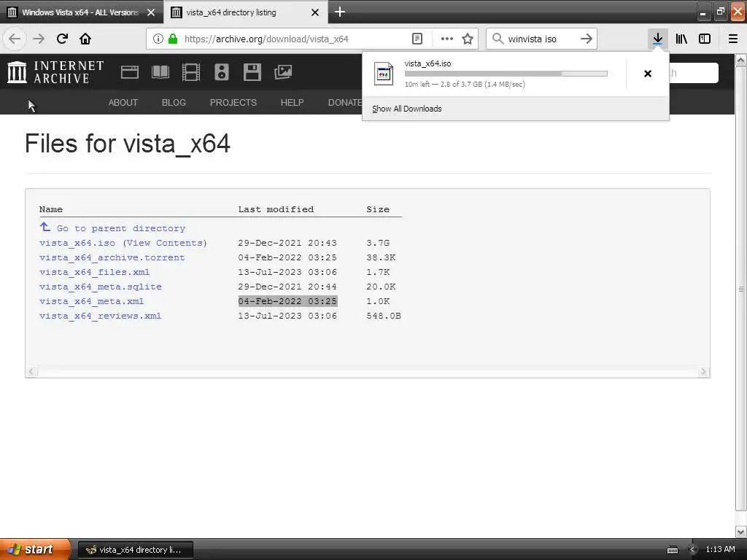747x560 pixels.
Task: Reload the current page
Action: [x=62, y=39]
